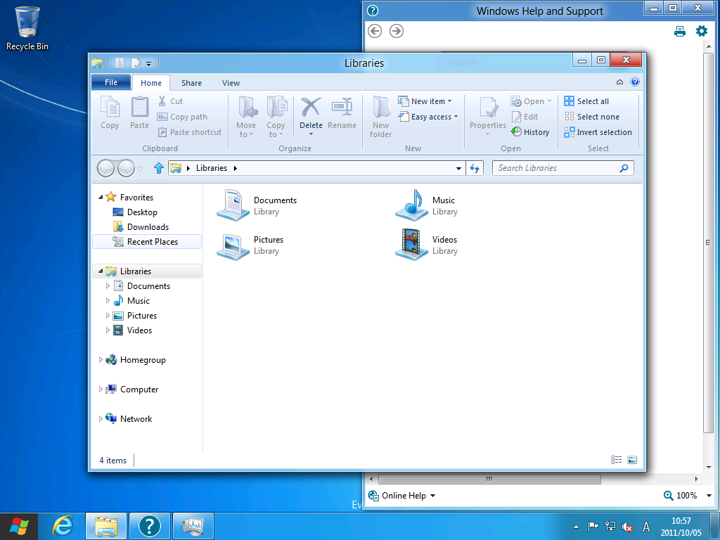The height and width of the screenshot is (540, 720).
Task: Click the Delete X icon
Action: [311, 107]
